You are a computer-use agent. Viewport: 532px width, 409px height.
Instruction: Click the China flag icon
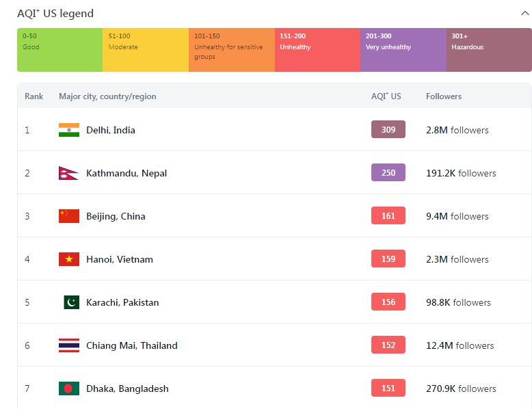coord(69,216)
